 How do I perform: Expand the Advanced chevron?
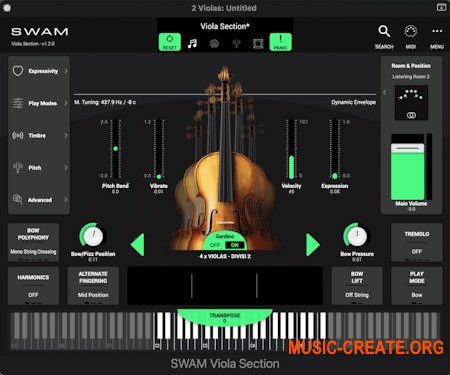point(66,200)
